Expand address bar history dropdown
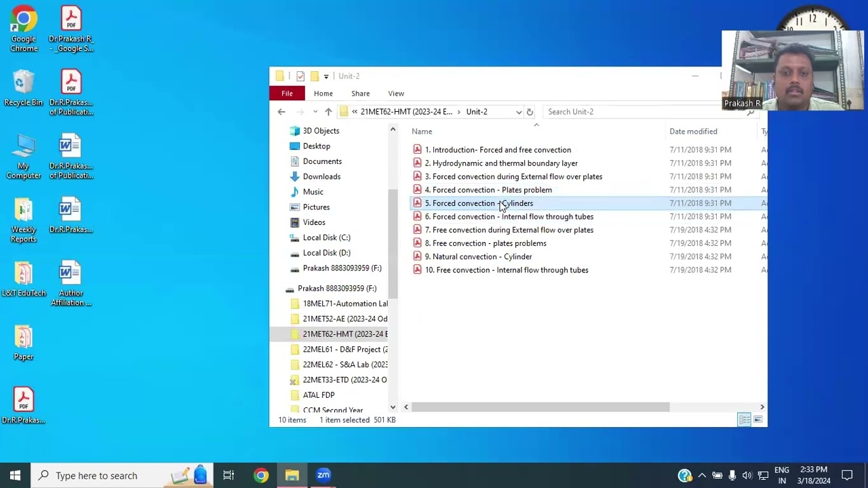 point(519,112)
